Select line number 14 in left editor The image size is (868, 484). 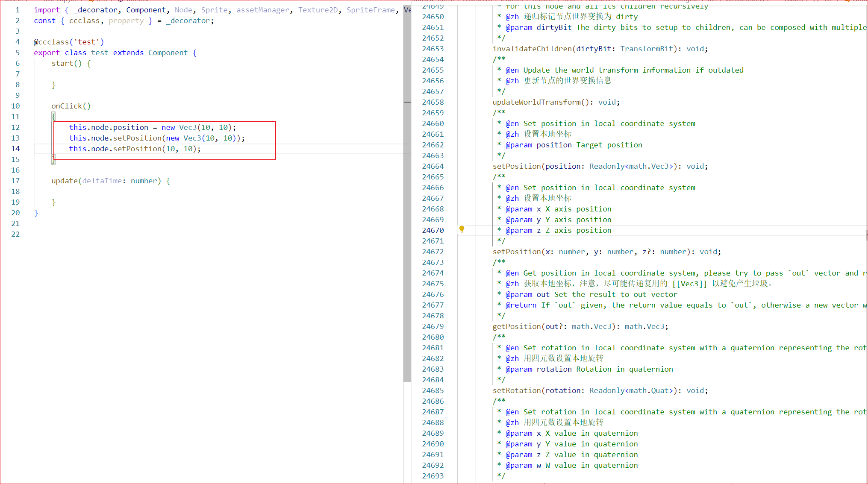pos(15,149)
